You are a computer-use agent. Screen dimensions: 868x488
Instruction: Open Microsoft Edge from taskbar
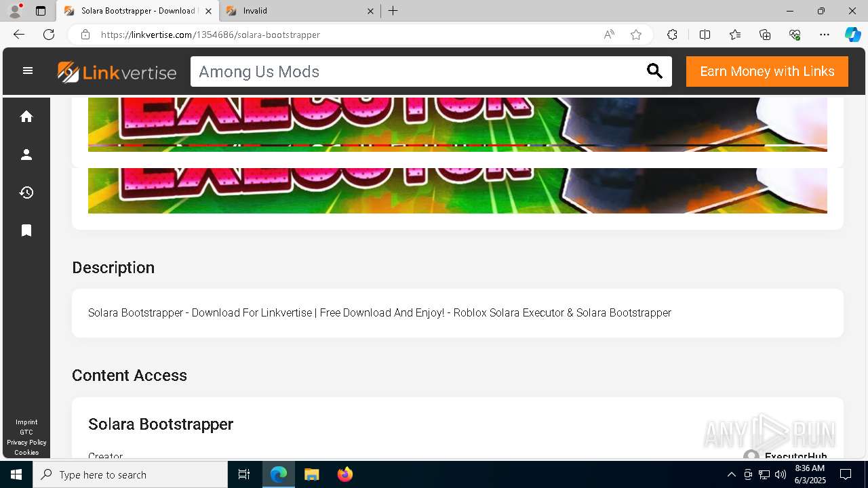point(279,474)
